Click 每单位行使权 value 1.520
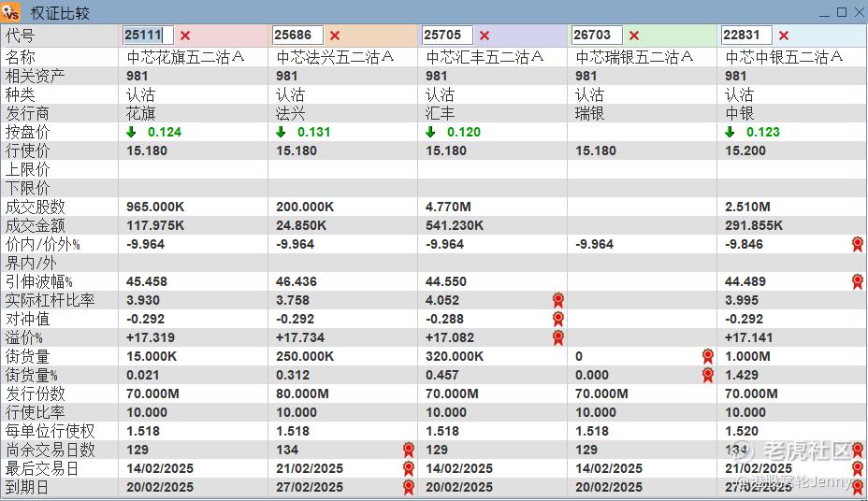The image size is (868, 501). coord(741,431)
